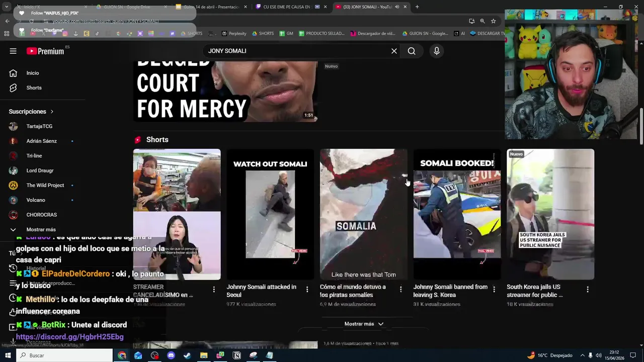Screen dimensions: 644x362
Task: Play the WATCH OUT SOMALI short thumbnail
Action: pos(270,214)
